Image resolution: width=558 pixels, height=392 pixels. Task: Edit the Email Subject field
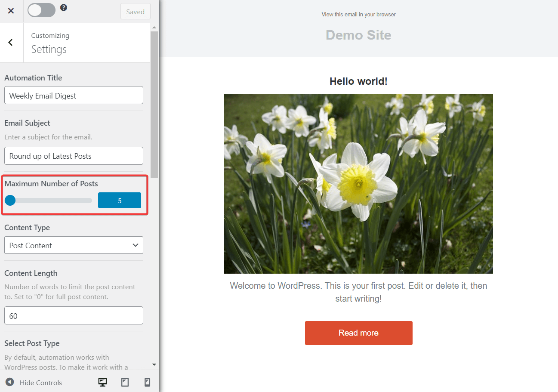coord(74,155)
